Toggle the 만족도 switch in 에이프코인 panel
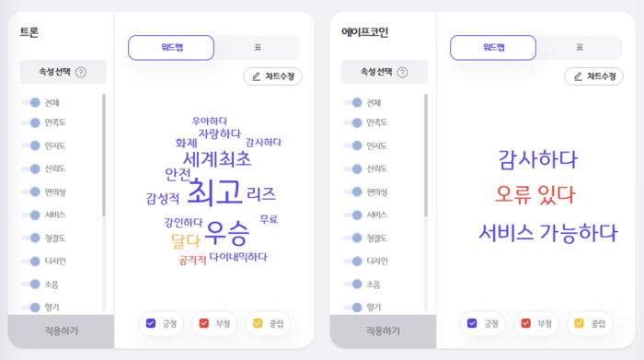The image size is (644, 360). pos(352,122)
